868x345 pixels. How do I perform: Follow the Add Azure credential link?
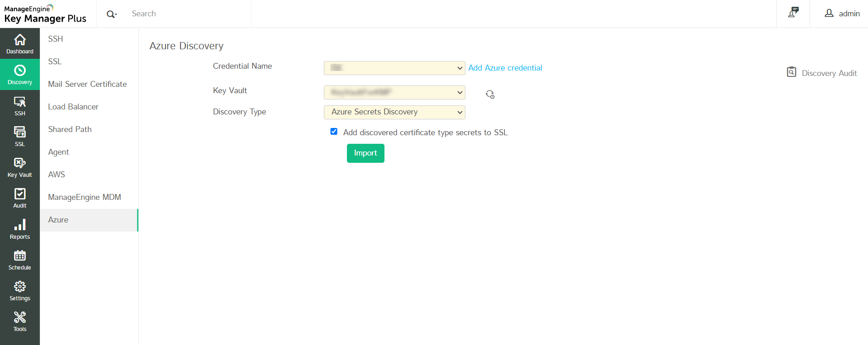[x=505, y=68]
